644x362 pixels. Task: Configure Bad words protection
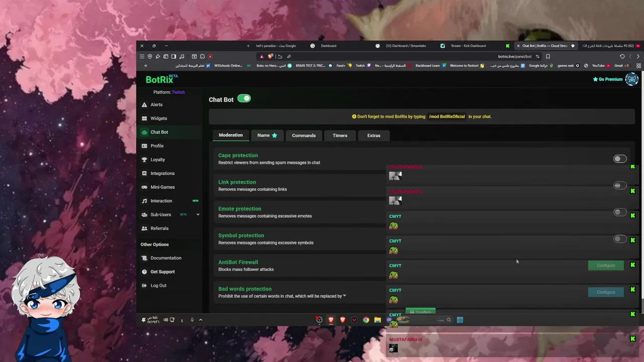click(606, 292)
